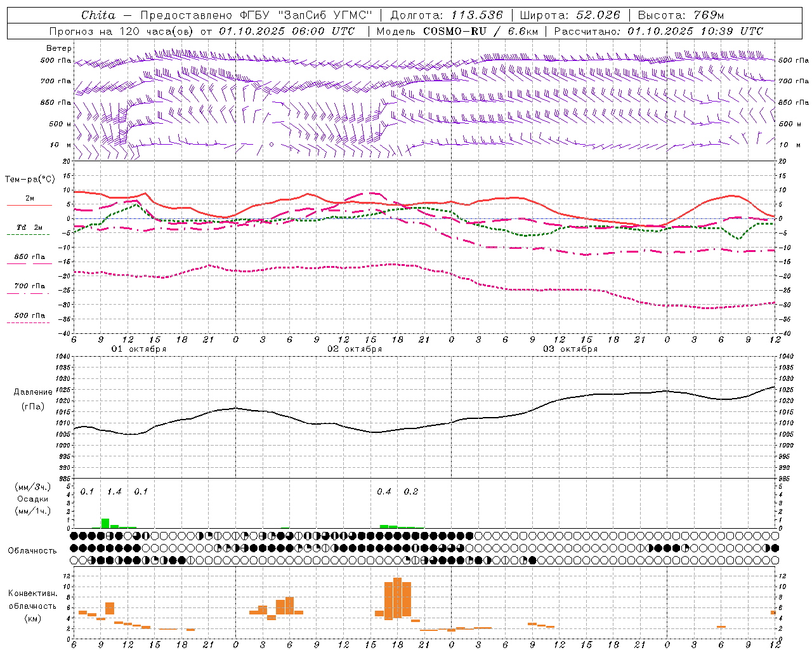Click the "03 октября" date label

(570, 349)
